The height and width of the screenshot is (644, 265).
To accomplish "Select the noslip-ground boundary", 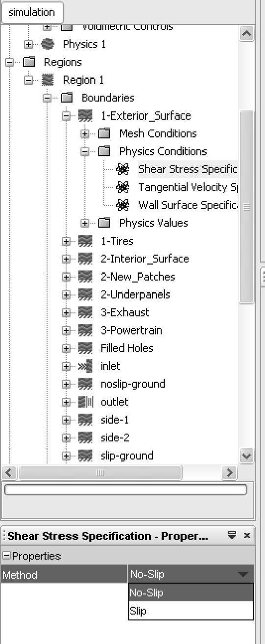I will (133, 384).
